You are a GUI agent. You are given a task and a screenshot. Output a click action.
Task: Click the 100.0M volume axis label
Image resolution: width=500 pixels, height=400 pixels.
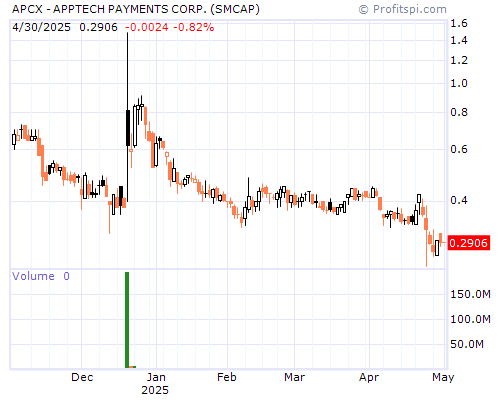[x=470, y=319]
